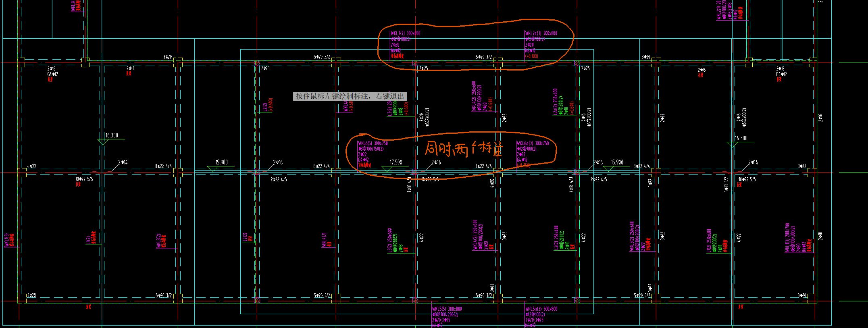Select the vertical 5Φ18 3/2 rebar text
The image size is (868, 328).
coord(726,185)
